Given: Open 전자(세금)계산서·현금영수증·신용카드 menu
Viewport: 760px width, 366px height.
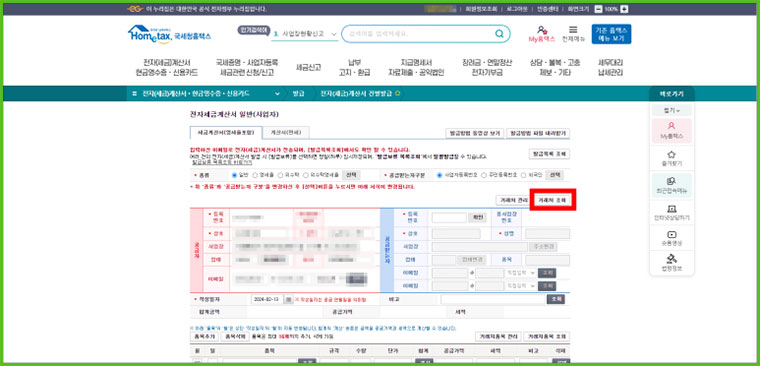Looking at the screenshot, I should click(167, 68).
